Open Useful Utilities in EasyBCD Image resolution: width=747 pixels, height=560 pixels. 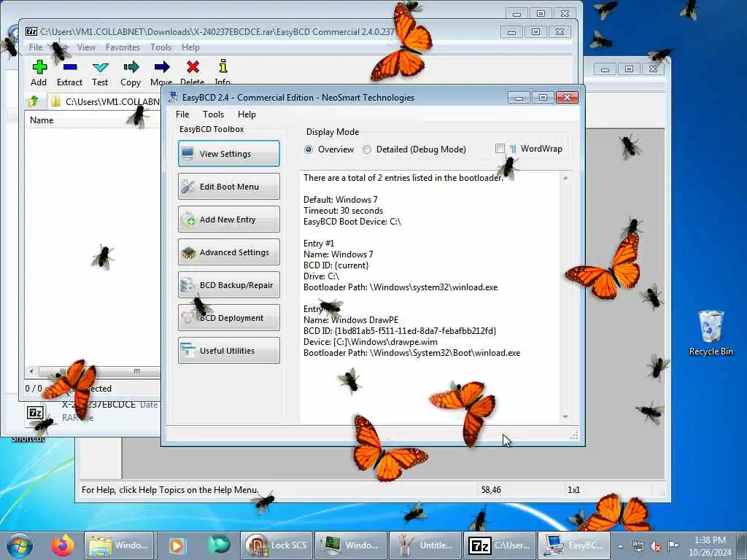(x=228, y=351)
